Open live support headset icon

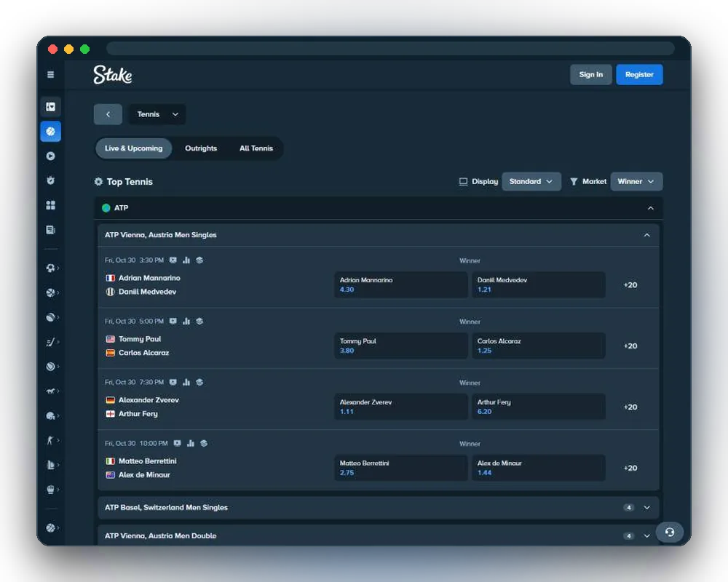click(669, 532)
